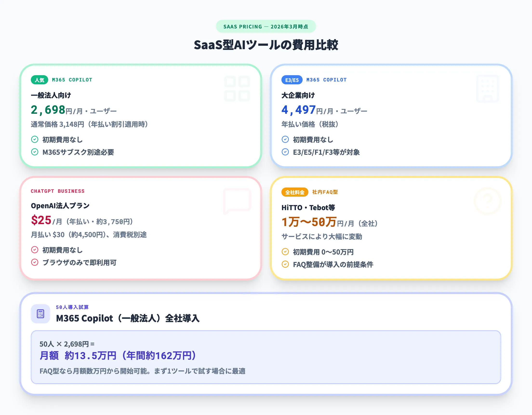The width and height of the screenshot is (532, 415).
Task: Expand the 一般法人向け pricing card
Action: [x=141, y=116]
